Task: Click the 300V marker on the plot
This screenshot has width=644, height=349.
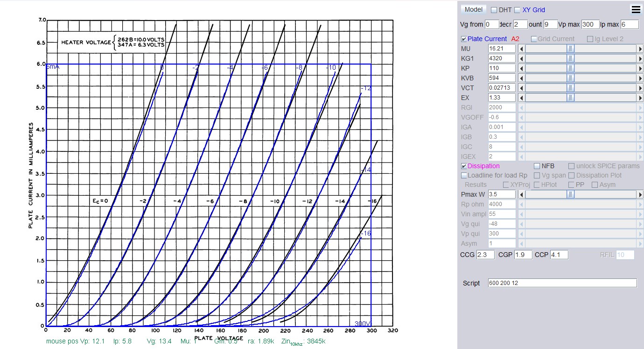Action: tap(362, 323)
